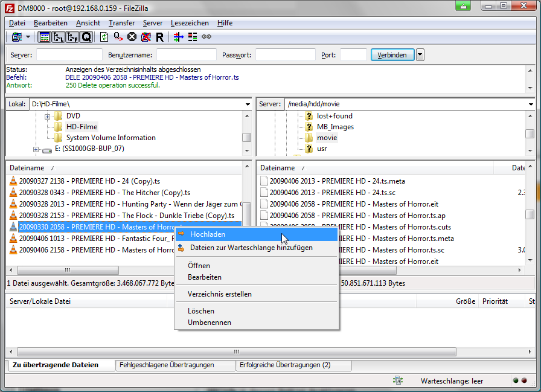
Task: Choose Bearbeiten in context menu
Action: pyautogui.click(x=257, y=277)
